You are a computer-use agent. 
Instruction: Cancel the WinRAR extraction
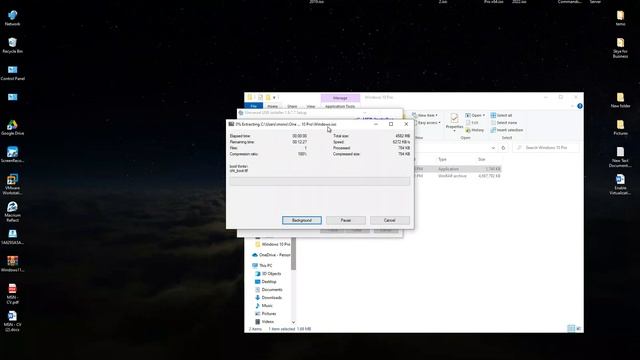coord(390,220)
